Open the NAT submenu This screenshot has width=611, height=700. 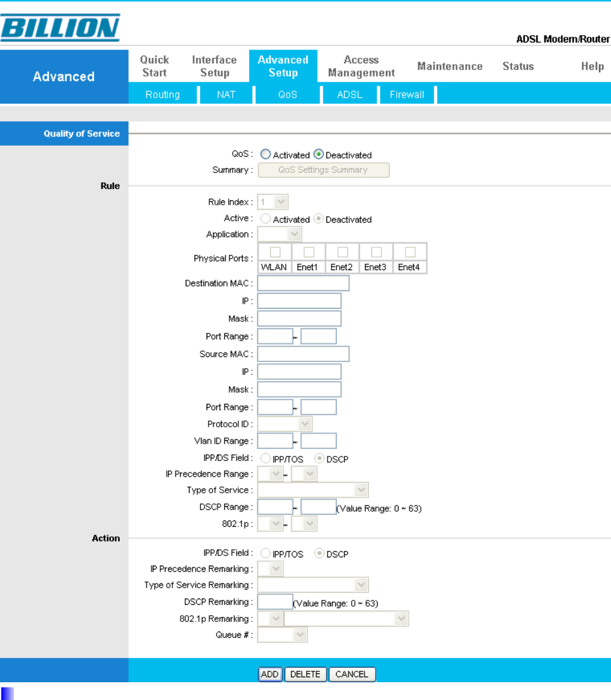226,94
